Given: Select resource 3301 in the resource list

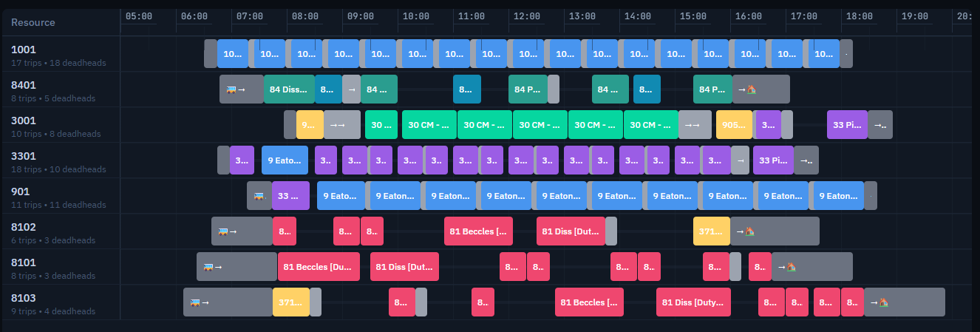Looking at the screenshot, I should pos(24,156).
